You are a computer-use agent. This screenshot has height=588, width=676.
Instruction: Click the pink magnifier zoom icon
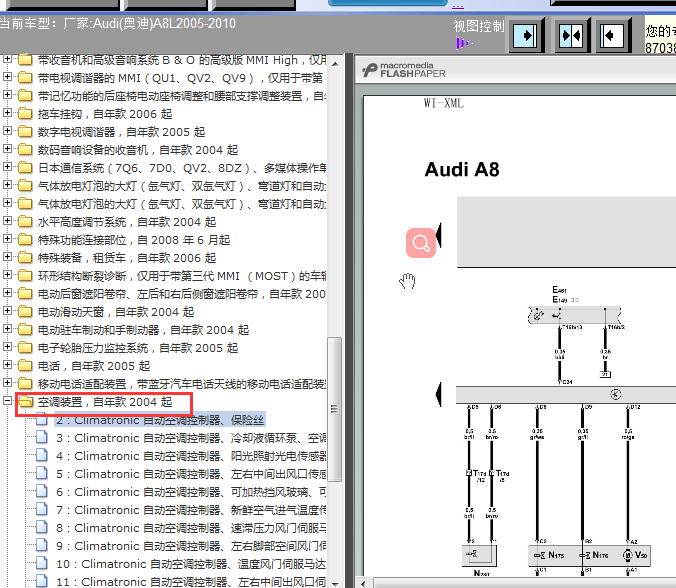421,243
